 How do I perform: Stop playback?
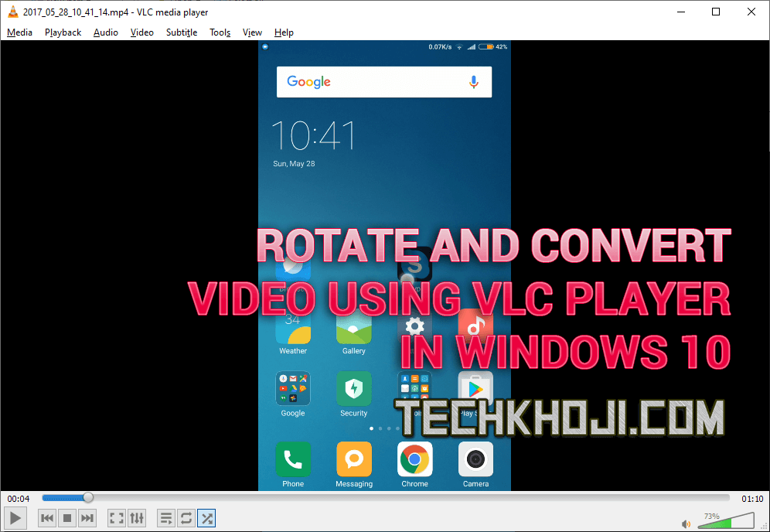(67, 518)
